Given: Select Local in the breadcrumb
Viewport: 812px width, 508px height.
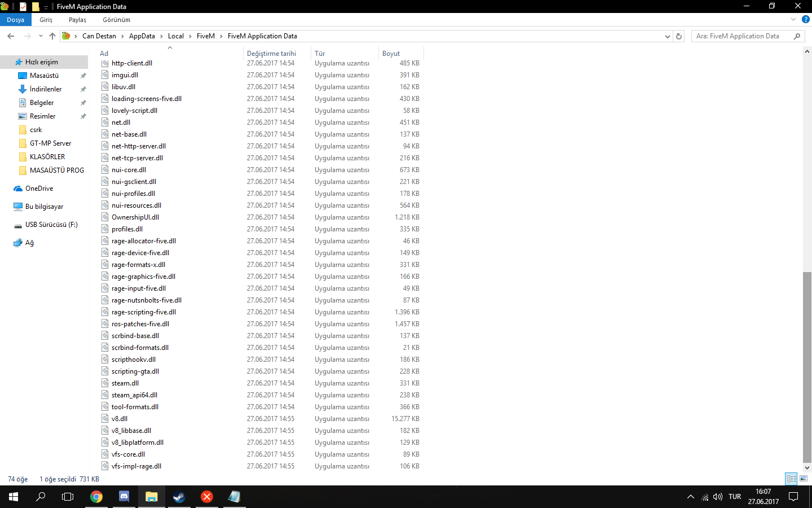Looking at the screenshot, I should pyautogui.click(x=176, y=36).
